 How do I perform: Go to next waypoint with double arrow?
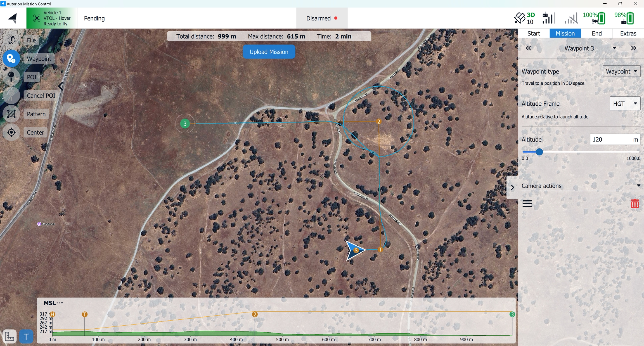point(633,48)
